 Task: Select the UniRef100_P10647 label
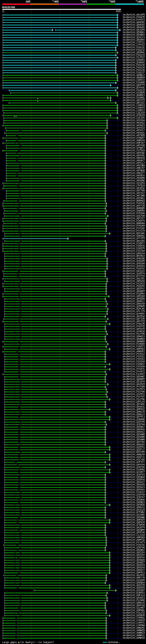click(x=134, y=374)
